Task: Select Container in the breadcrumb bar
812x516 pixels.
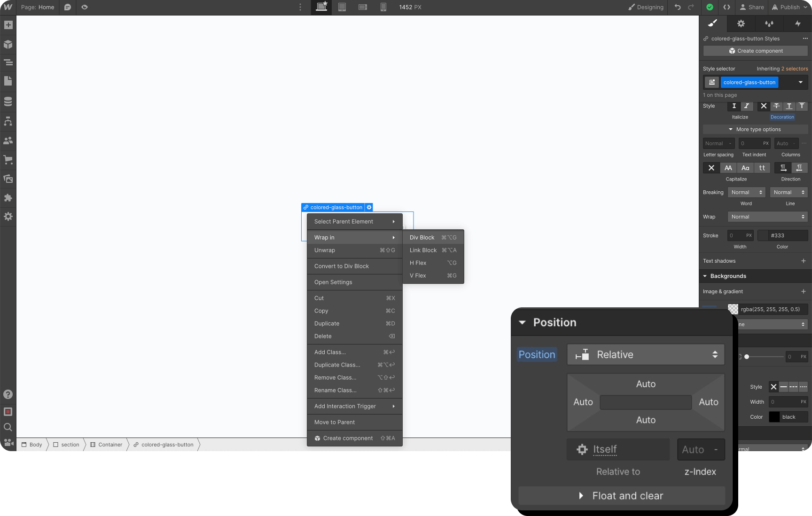Action: coord(110,445)
